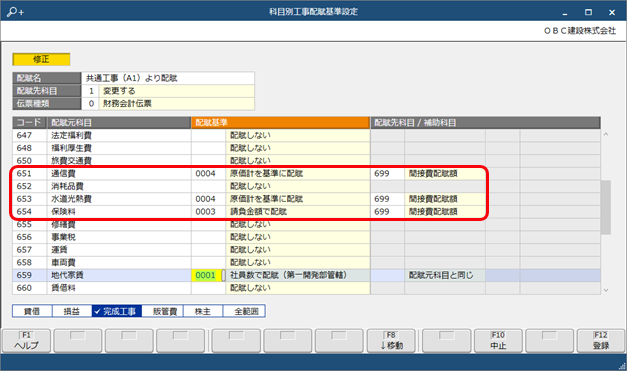Viewport: 627px width, 371px height.
Task: Click the highlighted 0001 code cell in row 659
Action: (x=206, y=275)
